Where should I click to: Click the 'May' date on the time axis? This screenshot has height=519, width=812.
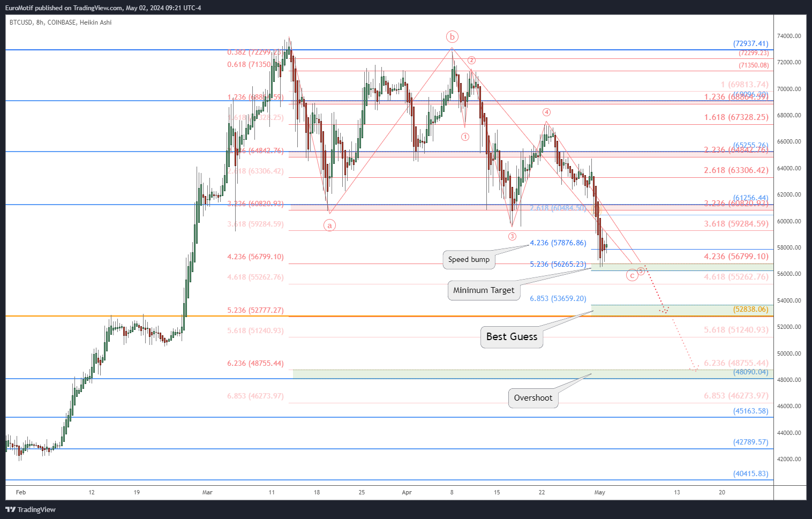tap(600, 492)
